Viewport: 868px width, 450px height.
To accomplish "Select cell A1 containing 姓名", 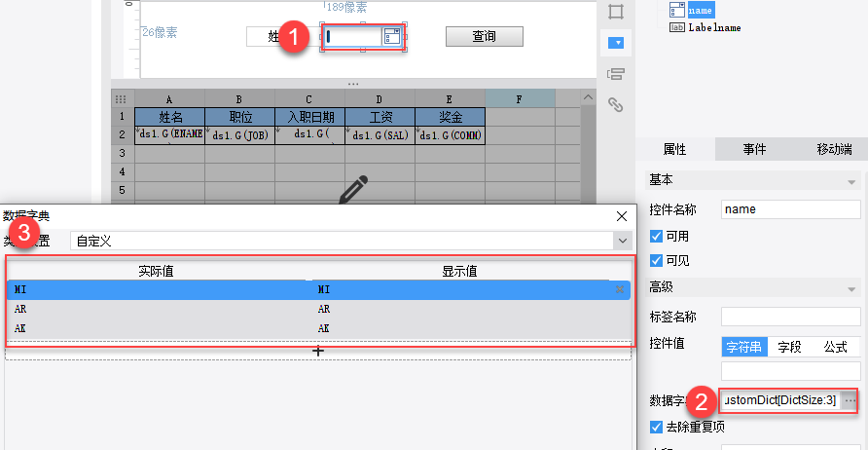I will click(x=169, y=117).
